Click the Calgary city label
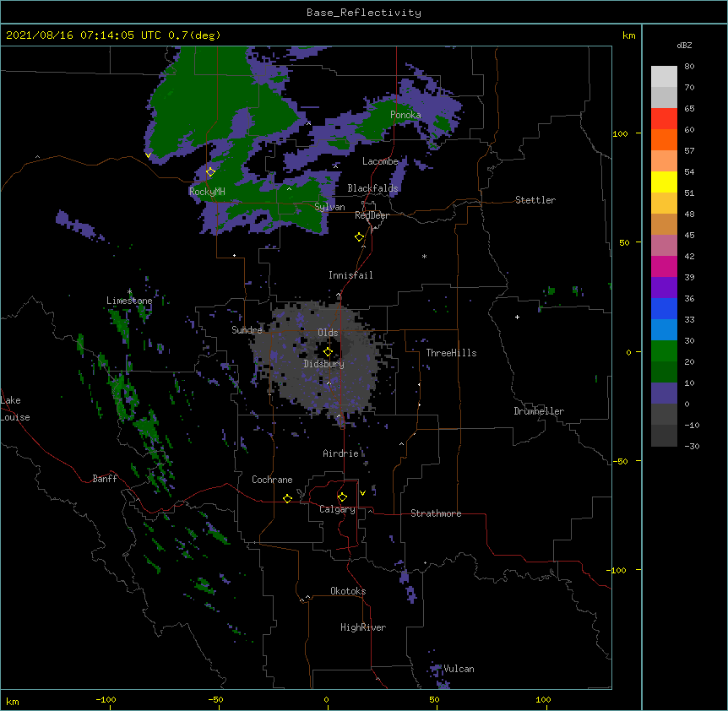The image size is (728, 711). click(337, 509)
